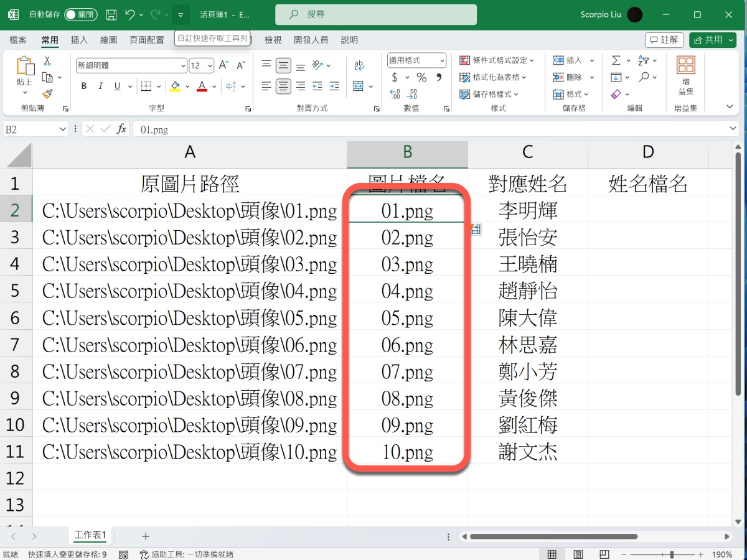Switch to Normal view in status bar
747x560 pixels.
coord(552,554)
